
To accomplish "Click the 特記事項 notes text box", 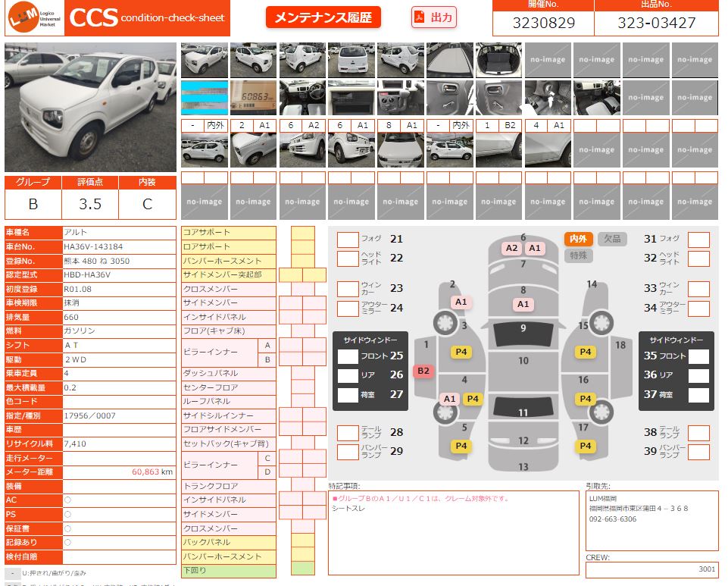I will tap(453, 532).
